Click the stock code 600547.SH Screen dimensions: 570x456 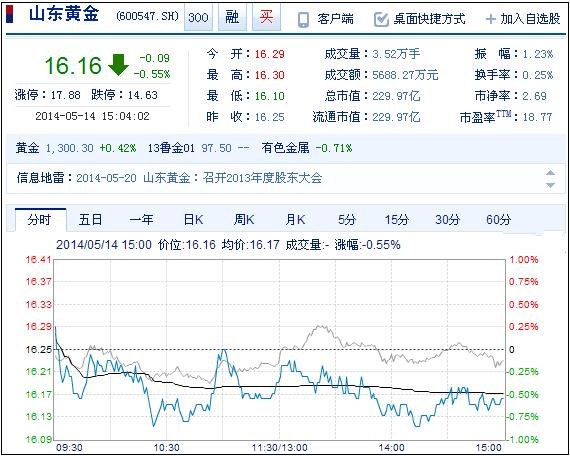tap(148, 16)
